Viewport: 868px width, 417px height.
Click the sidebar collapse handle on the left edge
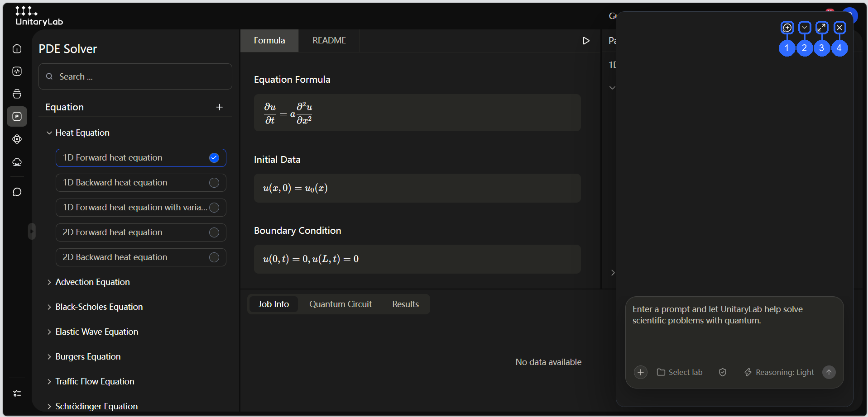[32, 231]
